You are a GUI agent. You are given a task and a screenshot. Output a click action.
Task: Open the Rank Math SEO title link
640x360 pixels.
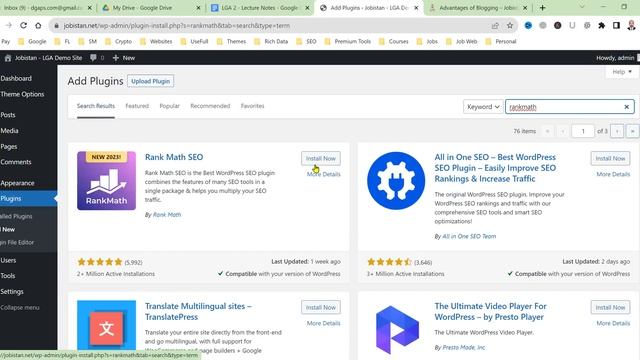pyautogui.click(x=174, y=157)
